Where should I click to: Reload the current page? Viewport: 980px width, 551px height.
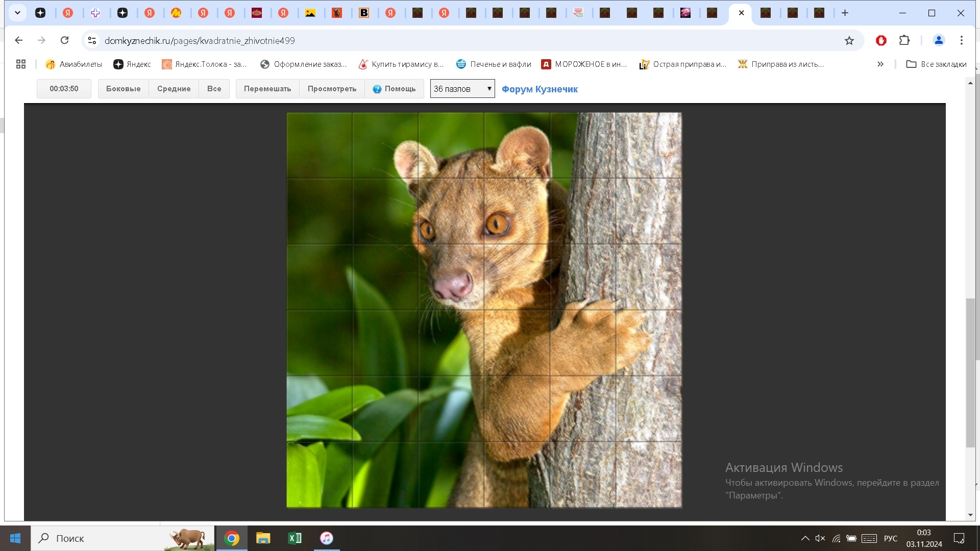click(x=64, y=40)
